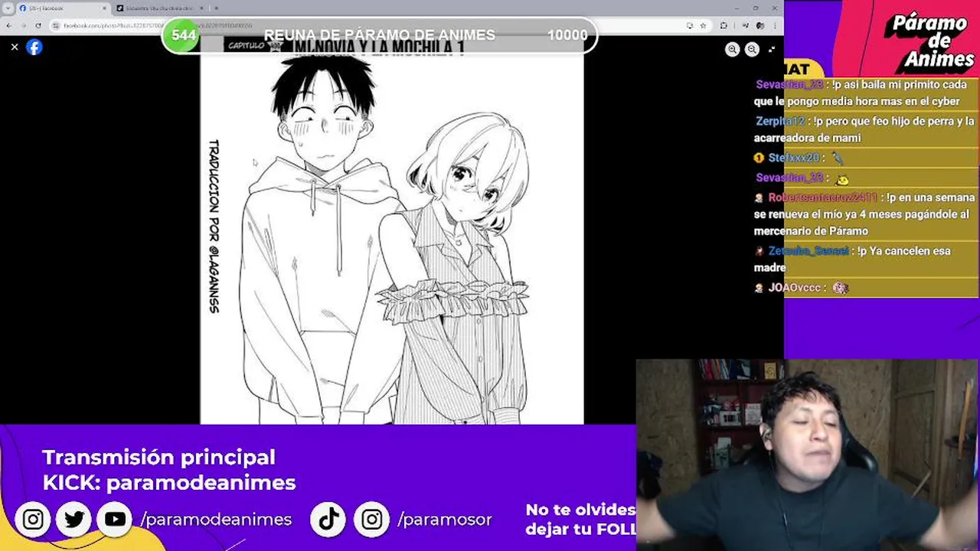
Task: Click the 10000 goal value
Action: click(x=567, y=35)
